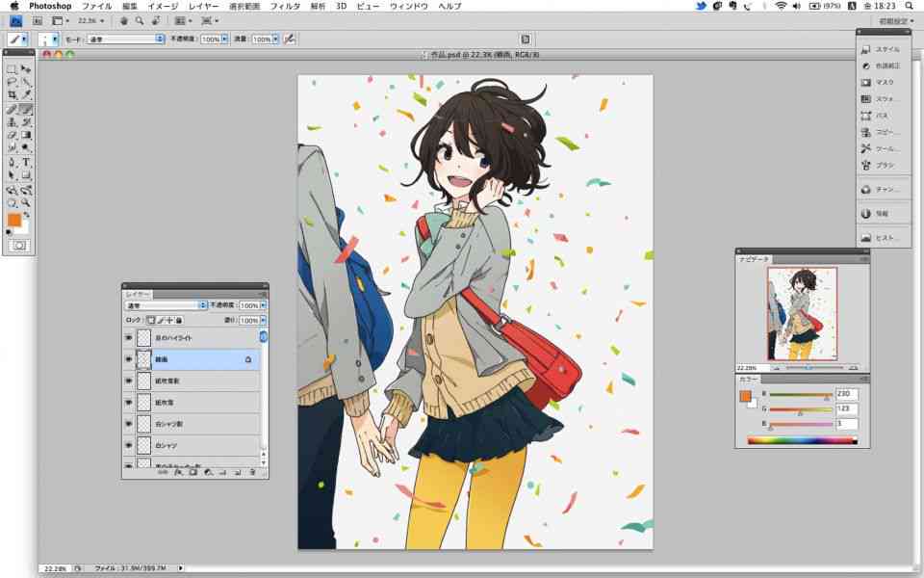Hide the 白シャツ影 layer
924x578 pixels.
click(x=128, y=424)
